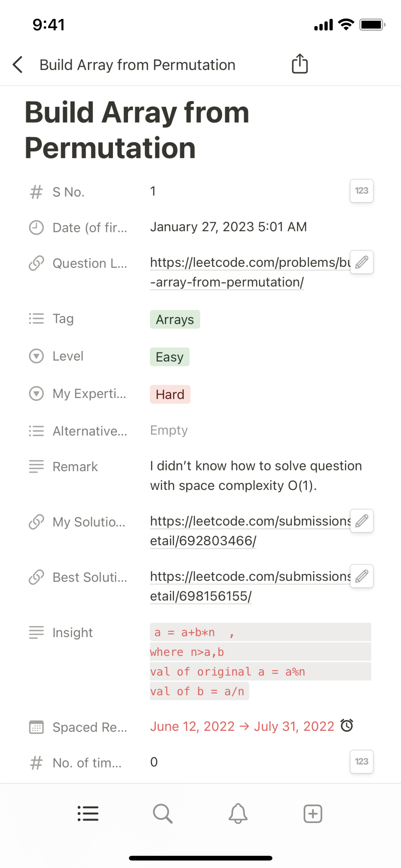
Task: Edit the Remark text field
Action: pos(256,476)
